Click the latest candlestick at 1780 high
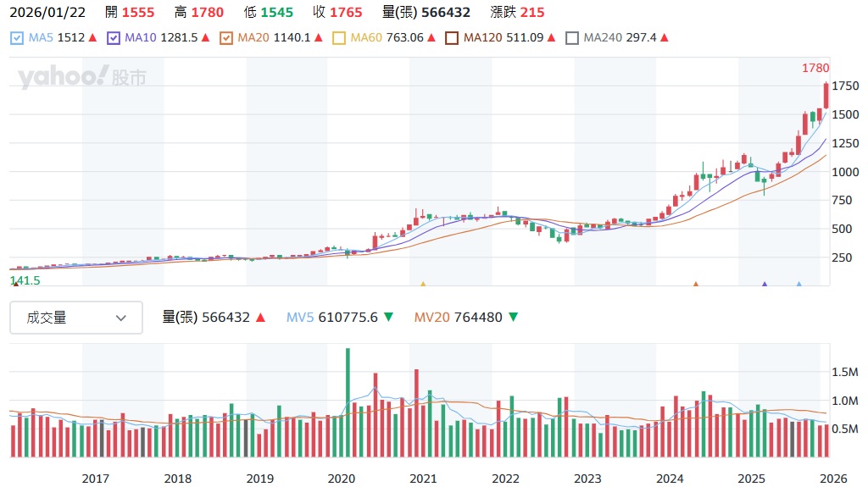The height and width of the screenshot is (487, 868). pyautogui.click(x=826, y=95)
